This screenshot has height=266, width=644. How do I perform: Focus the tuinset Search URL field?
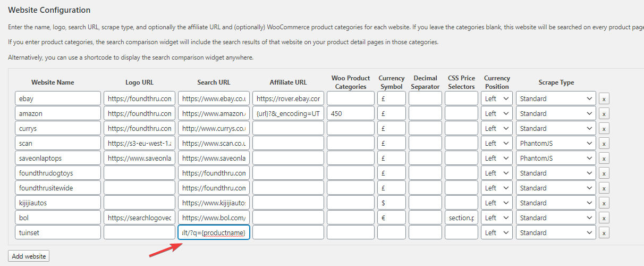pyautogui.click(x=214, y=232)
